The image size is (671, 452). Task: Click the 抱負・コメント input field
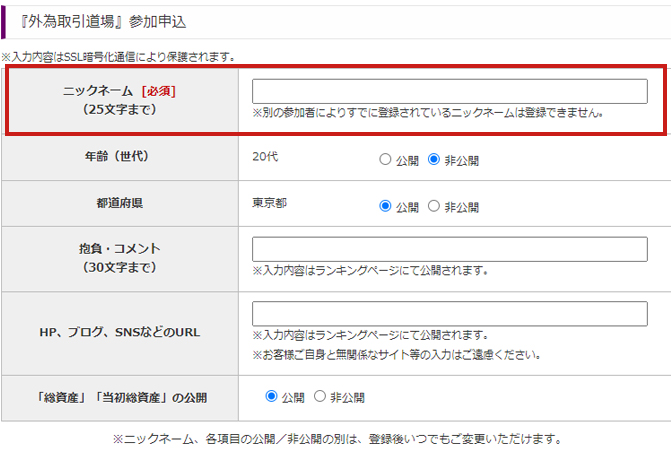coord(449,249)
